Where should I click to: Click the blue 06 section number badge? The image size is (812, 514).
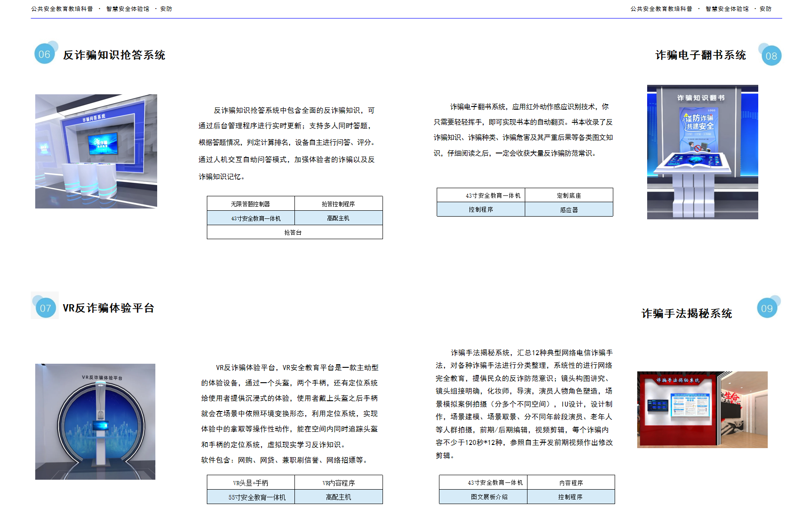pyautogui.click(x=44, y=54)
